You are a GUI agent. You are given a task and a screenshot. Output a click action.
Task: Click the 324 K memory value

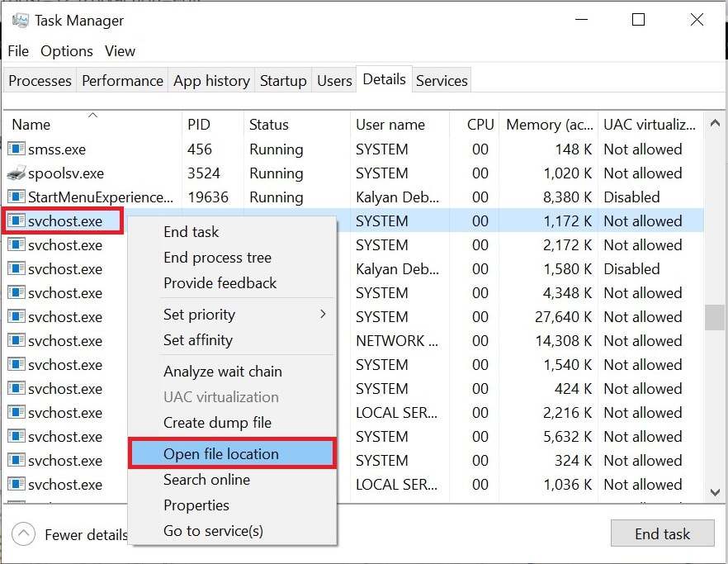tap(574, 461)
